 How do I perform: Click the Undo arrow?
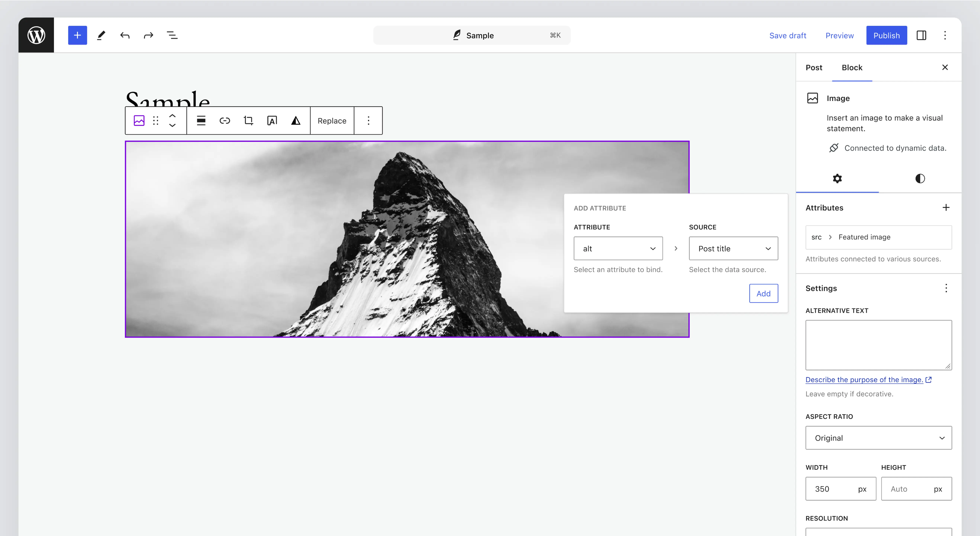click(x=125, y=35)
